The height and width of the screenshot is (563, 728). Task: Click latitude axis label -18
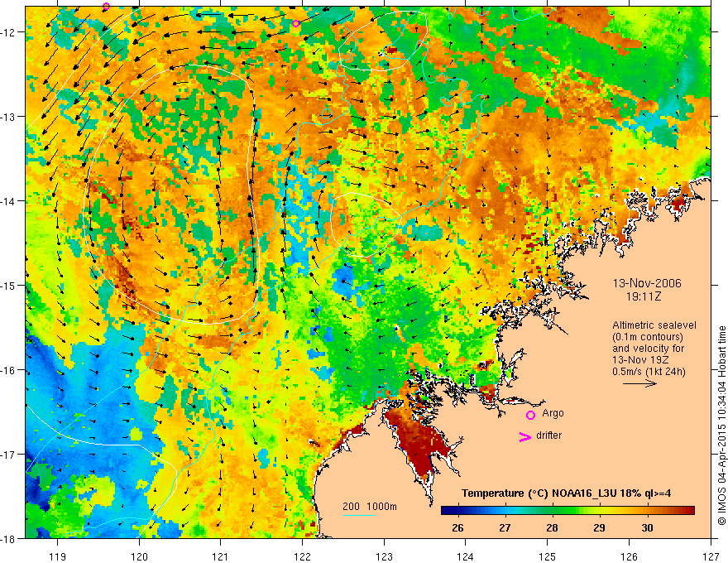(x=8, y=539)
